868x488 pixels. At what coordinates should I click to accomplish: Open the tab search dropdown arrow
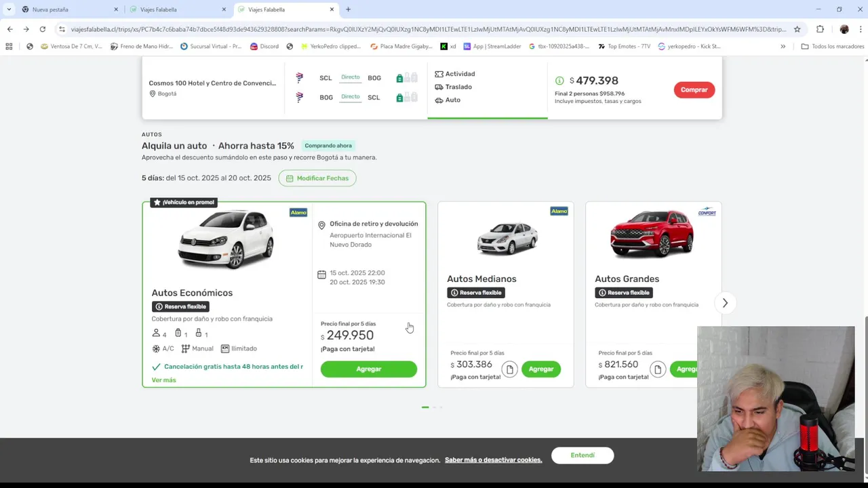8,9
